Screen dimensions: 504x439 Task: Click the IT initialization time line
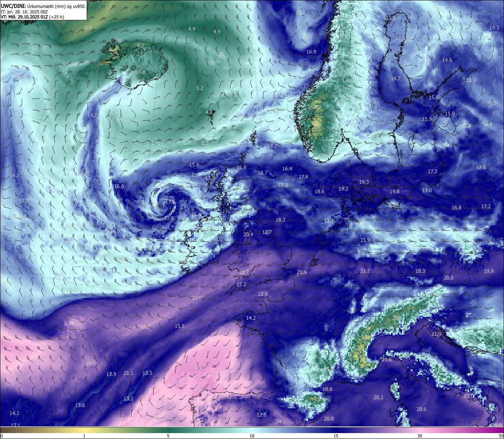[x=24, y=12]
